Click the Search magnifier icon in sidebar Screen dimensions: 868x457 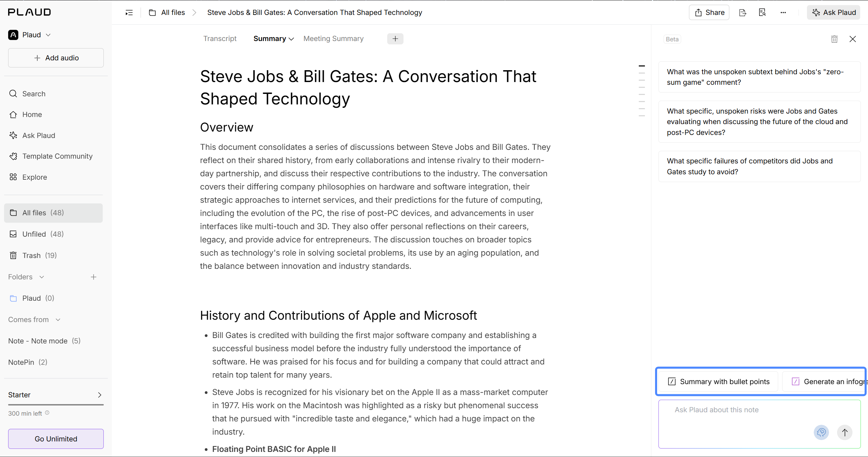coord(13,94)
